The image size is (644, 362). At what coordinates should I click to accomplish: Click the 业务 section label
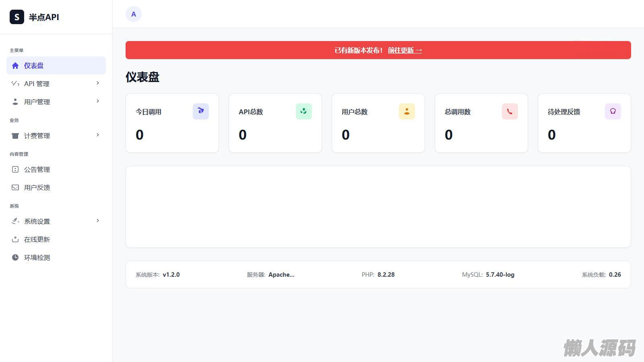pos(14,120)
